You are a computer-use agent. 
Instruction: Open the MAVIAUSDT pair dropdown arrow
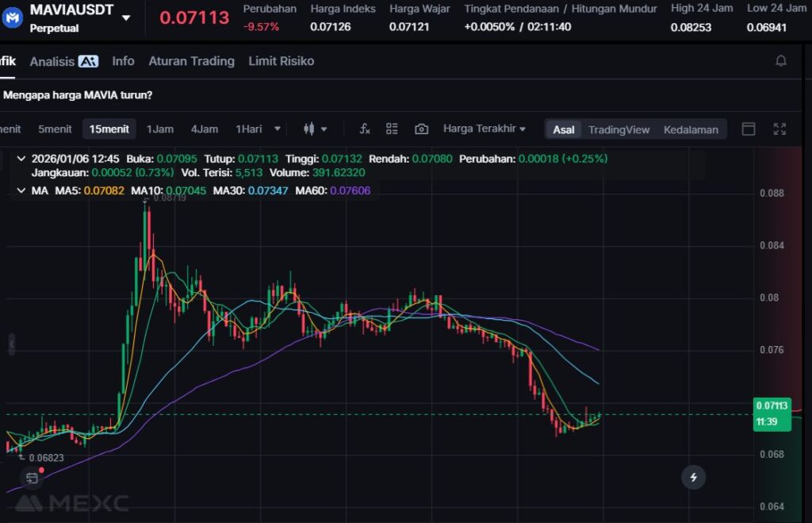pyautogui.click(x=126, y=18)
